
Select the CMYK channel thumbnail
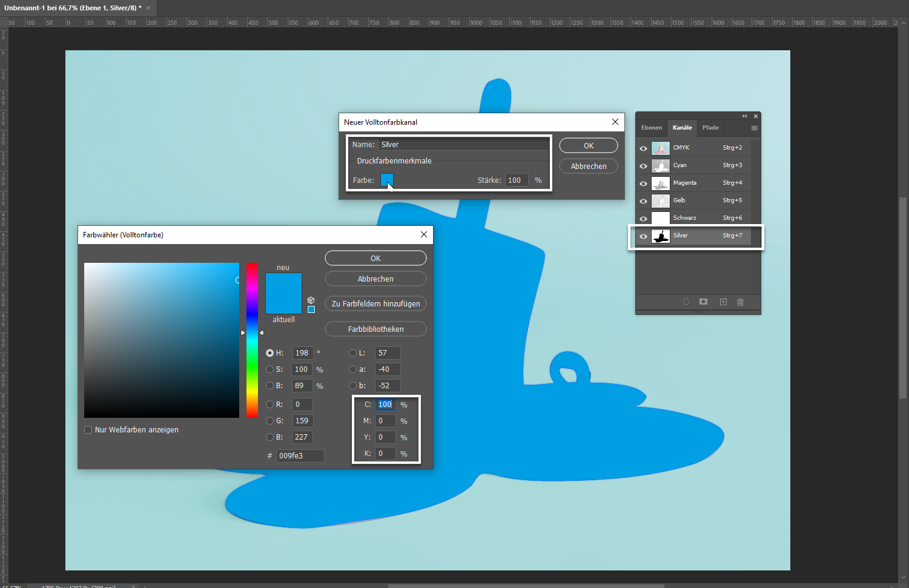[x=661, y=148]
